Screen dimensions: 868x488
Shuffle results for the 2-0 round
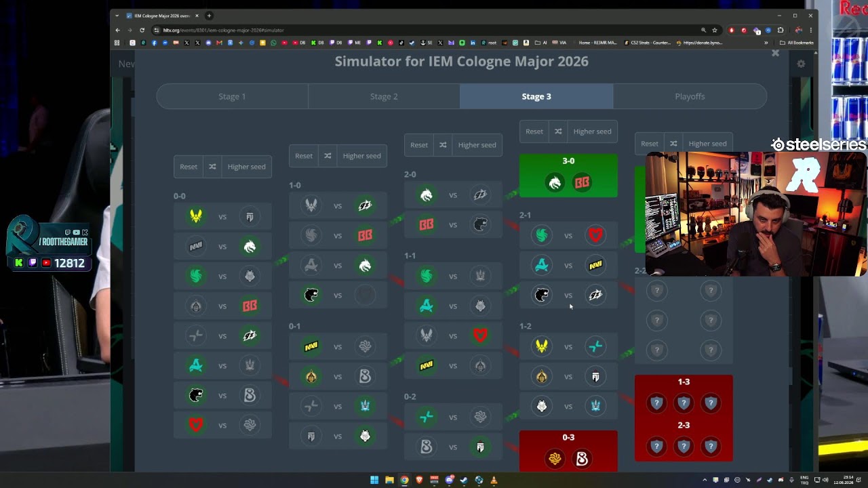point(443,145)
